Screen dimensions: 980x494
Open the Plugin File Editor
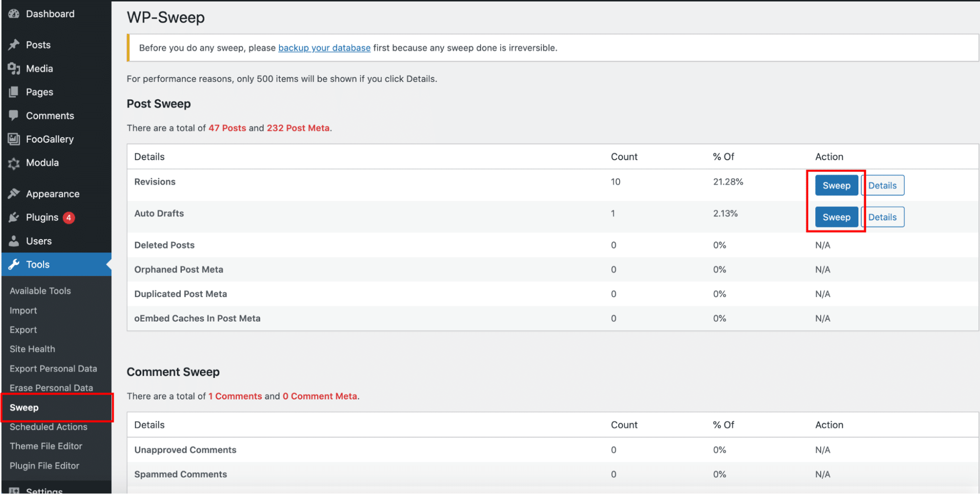[44, 466]
